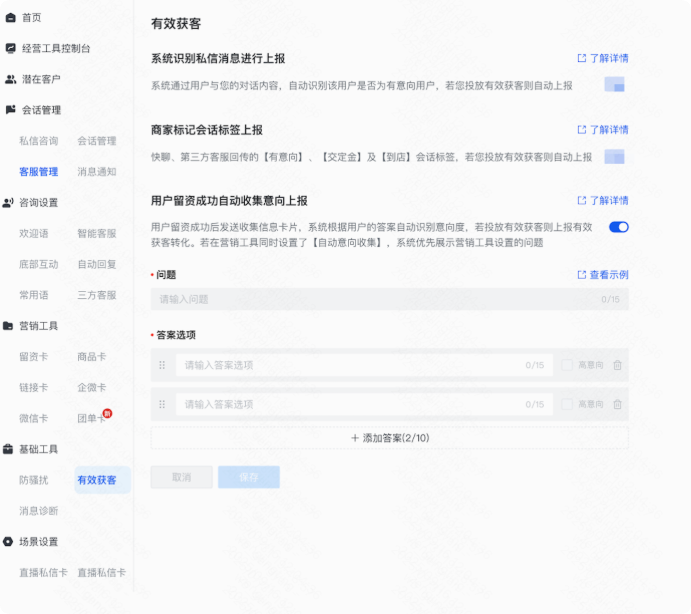Open the 首页 home icon

tap(11, 18)
